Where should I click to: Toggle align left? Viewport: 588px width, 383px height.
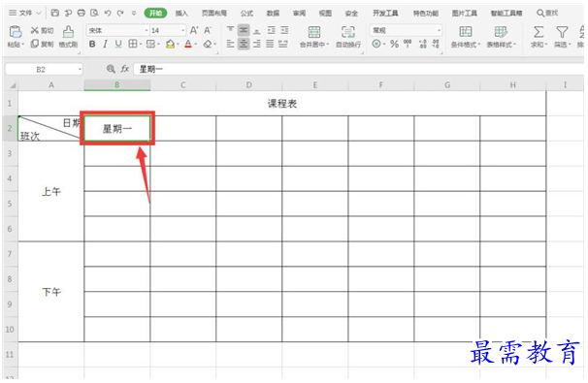(231, 45)
